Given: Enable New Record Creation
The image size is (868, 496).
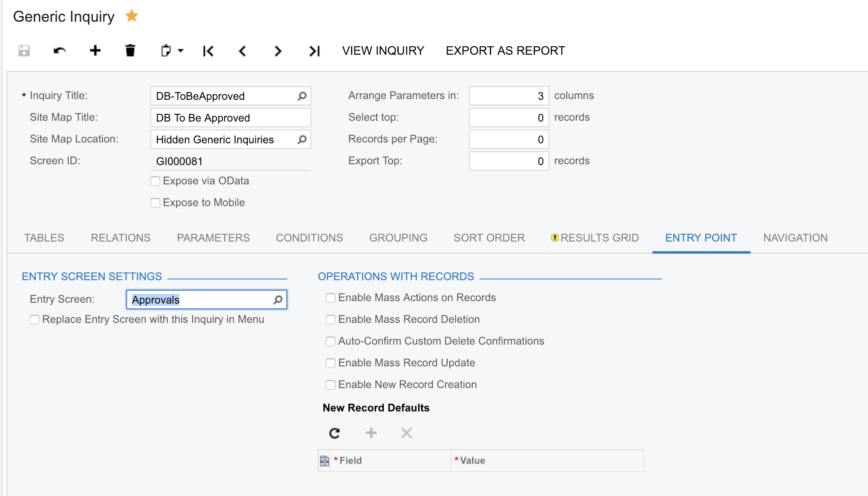Looking at the screenshot, I should (330, 384).
